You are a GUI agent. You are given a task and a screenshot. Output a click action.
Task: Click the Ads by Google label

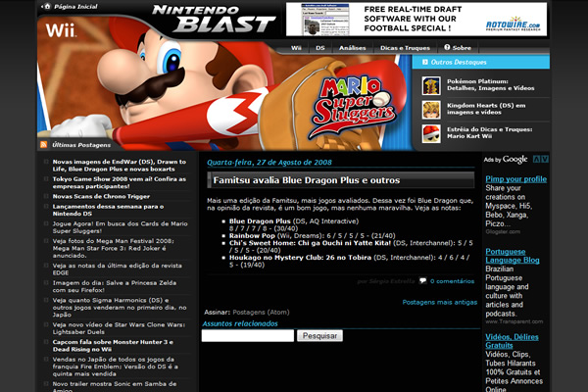[506, 160]
